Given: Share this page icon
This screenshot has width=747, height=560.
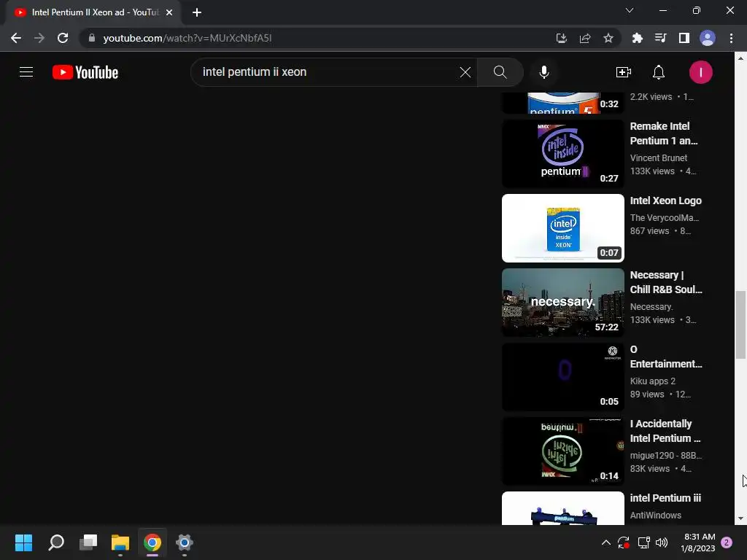Looking at the screenshot, I should pos(585,38).
